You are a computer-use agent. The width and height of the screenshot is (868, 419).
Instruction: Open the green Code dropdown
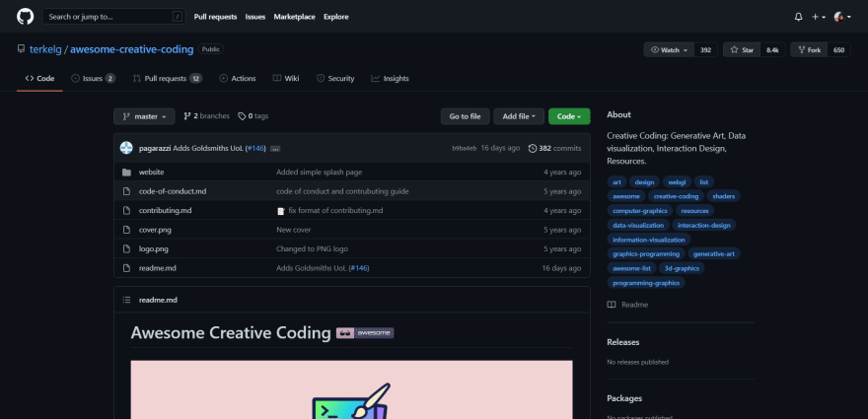(569, 116)
